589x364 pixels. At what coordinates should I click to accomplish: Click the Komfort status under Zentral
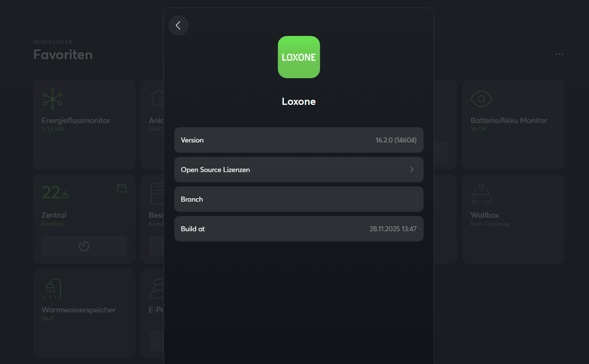tap(52, 224)
